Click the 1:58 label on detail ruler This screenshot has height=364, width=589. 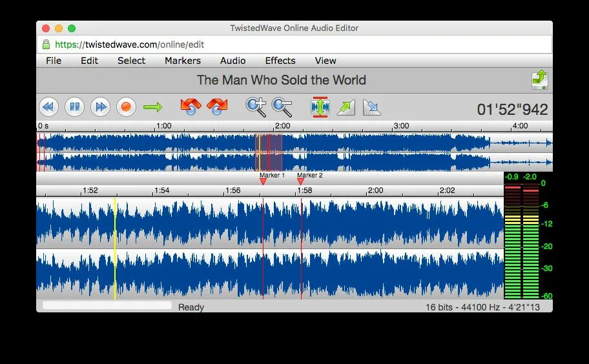[x=305, y=190]
